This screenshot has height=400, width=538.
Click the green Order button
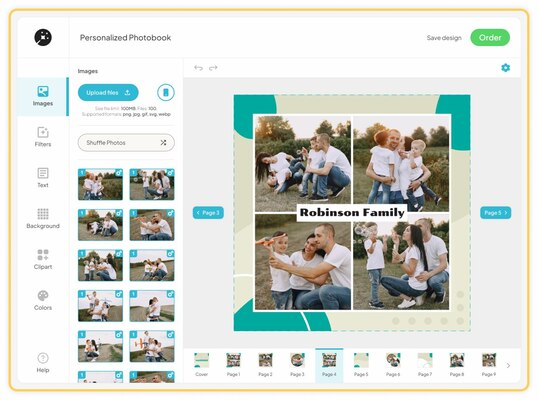pyautogui.click(x=490, y=37)
